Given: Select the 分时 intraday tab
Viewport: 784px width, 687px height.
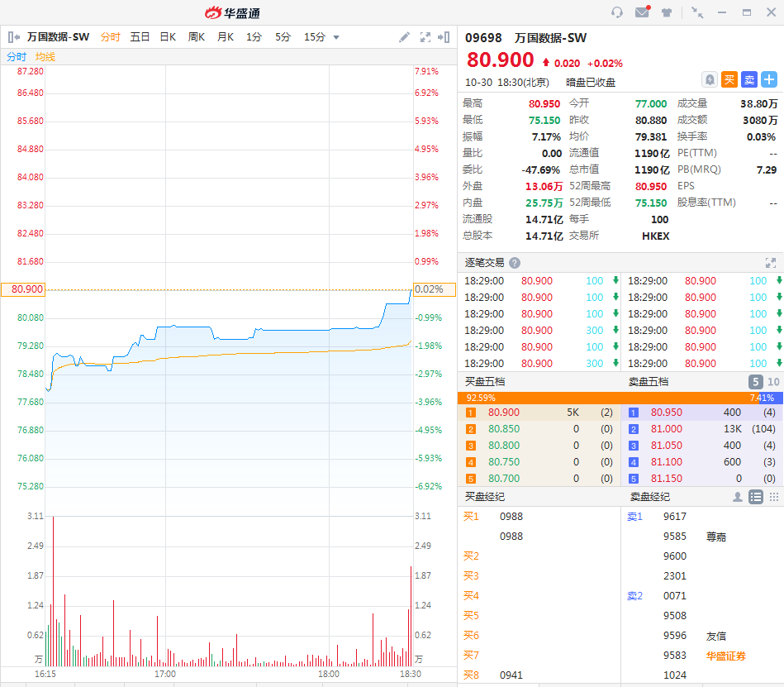Looking at the screenshot, I should (110, 37).
